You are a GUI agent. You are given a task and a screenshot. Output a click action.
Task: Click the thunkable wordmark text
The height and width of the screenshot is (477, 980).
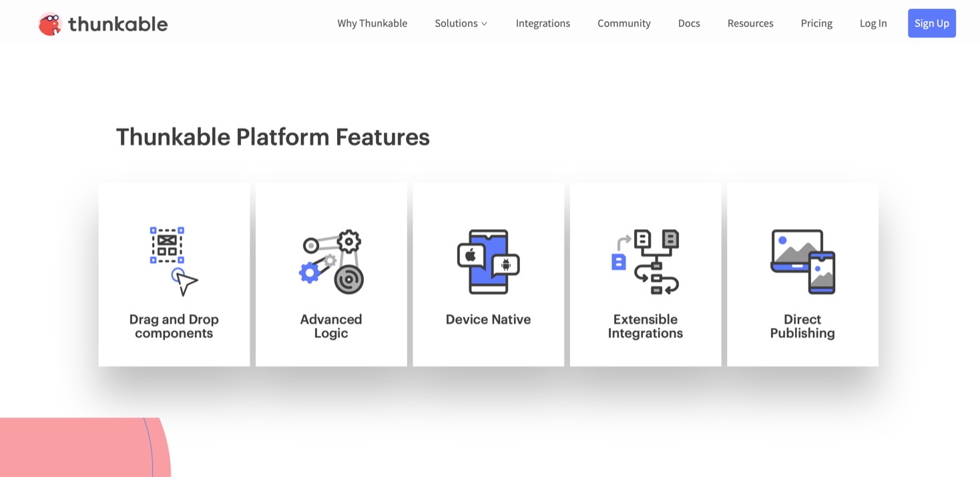[x=118, y=24]
